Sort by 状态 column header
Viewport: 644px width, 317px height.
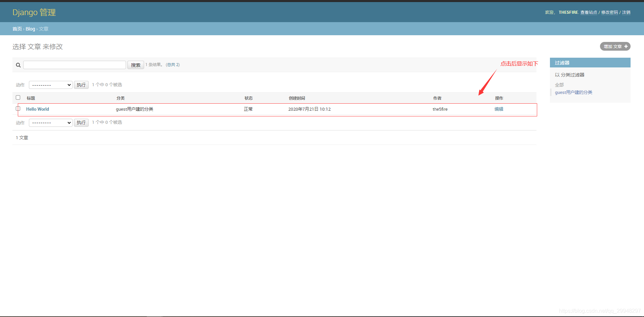(249, 98)
